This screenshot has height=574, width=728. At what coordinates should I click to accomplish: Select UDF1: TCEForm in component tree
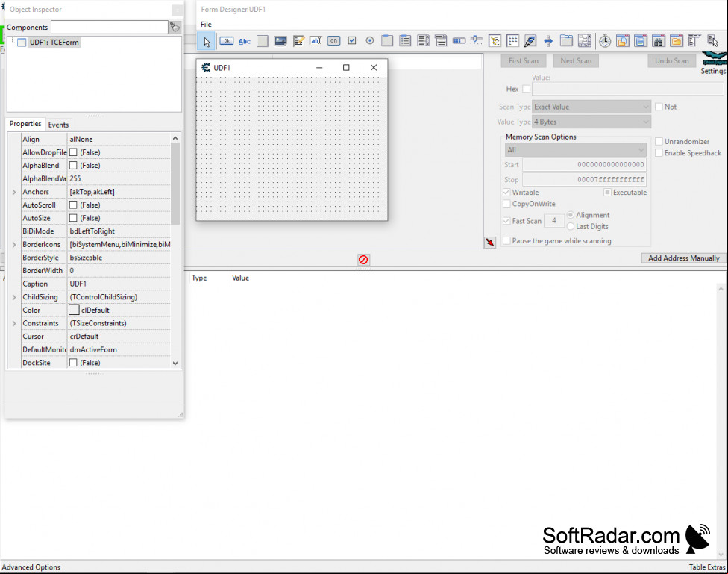tap(54, 43)
